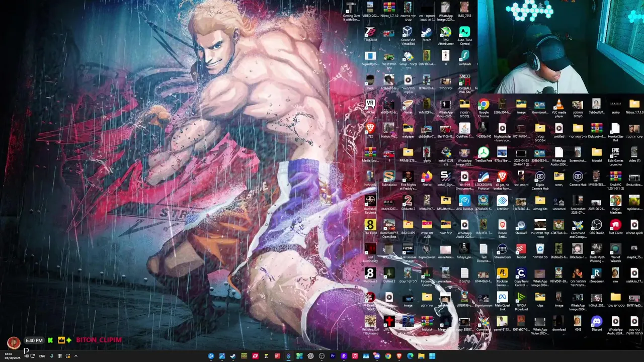
Task: Open the walpaper folder on the desktop
Action: [408, 131]
